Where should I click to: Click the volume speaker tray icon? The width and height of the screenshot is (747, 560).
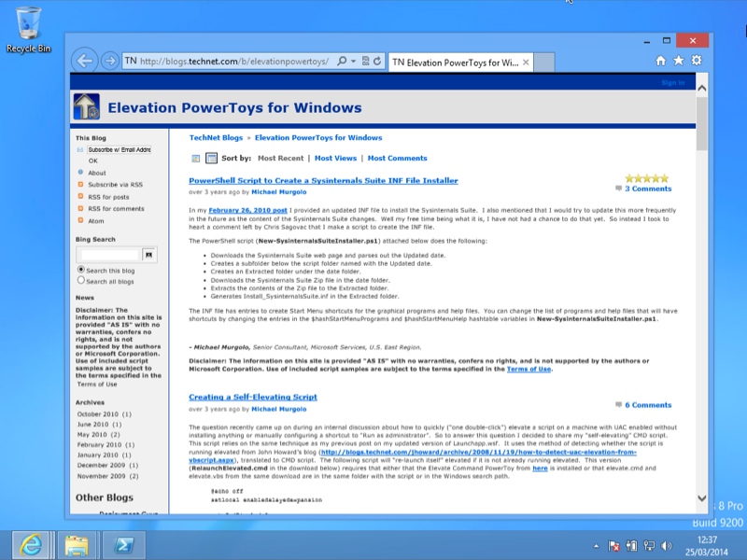667,546
